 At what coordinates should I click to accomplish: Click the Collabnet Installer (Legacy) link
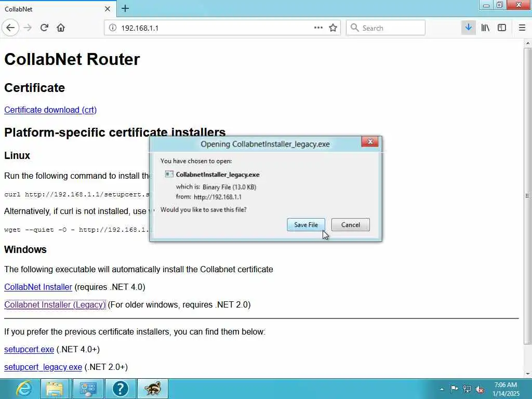55,304
